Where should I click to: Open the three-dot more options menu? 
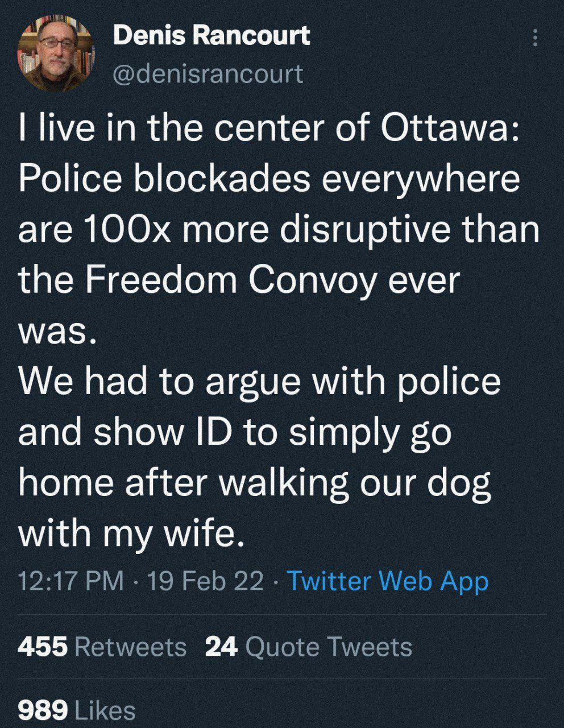click(533, 38)
